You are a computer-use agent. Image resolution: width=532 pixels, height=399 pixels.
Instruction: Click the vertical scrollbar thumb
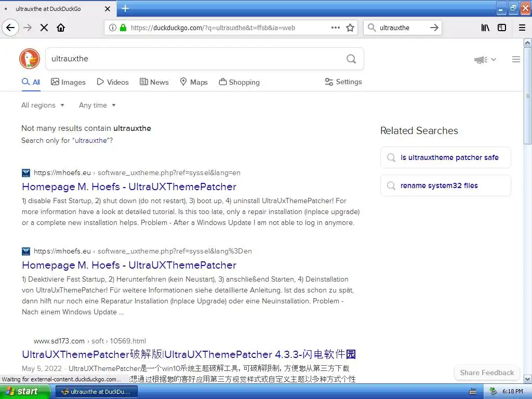point(528,96)
